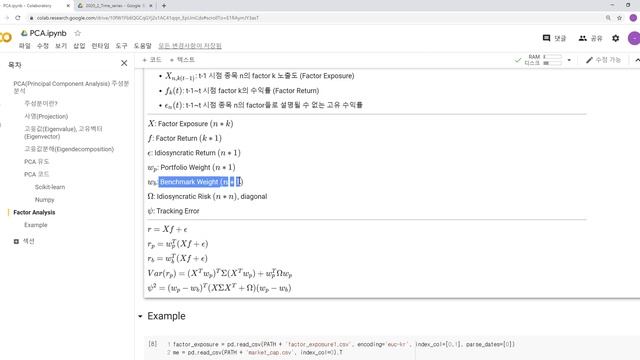Open settings gear icon
The image size is (640, 360).
pos(616,38)
